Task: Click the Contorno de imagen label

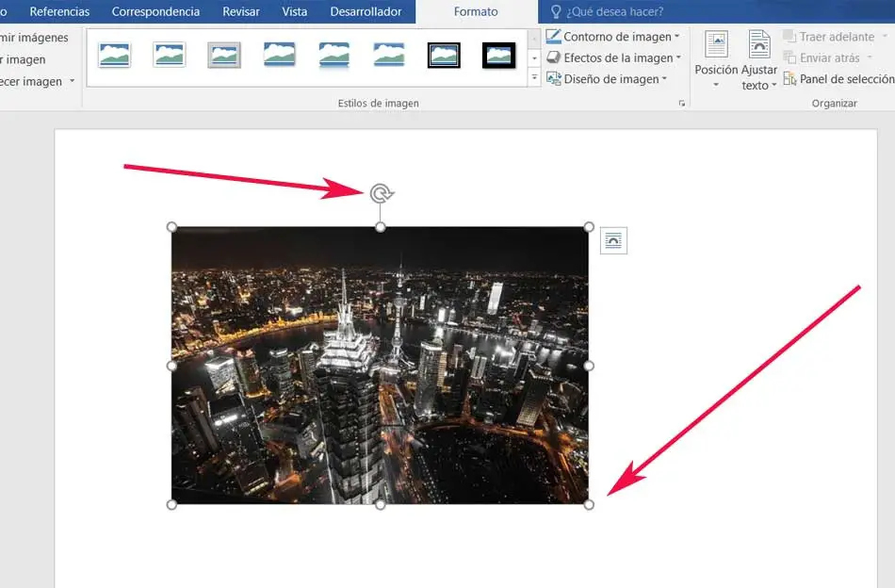Action: point(618,37)
